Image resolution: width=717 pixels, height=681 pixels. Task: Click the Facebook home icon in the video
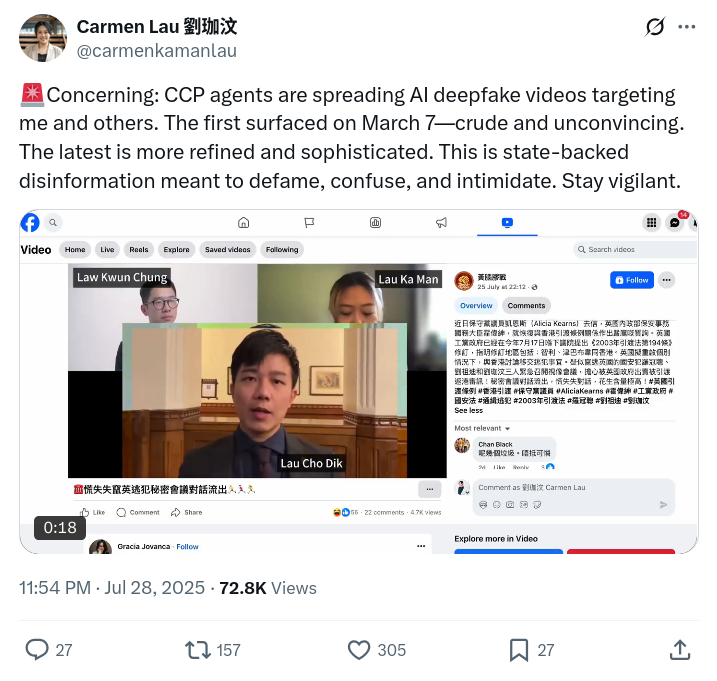[244, 223]
